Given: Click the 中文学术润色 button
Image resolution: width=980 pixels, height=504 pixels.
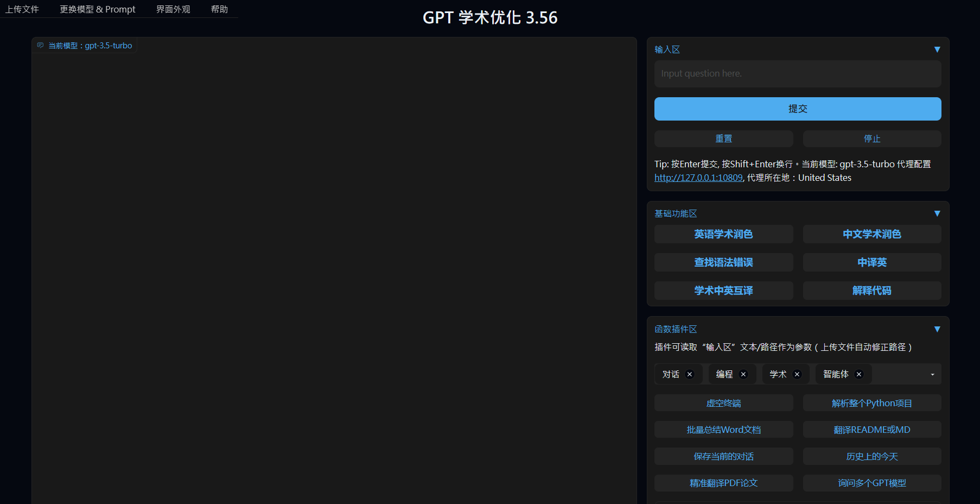Looking at the screenshot, I should pos(872,234).
